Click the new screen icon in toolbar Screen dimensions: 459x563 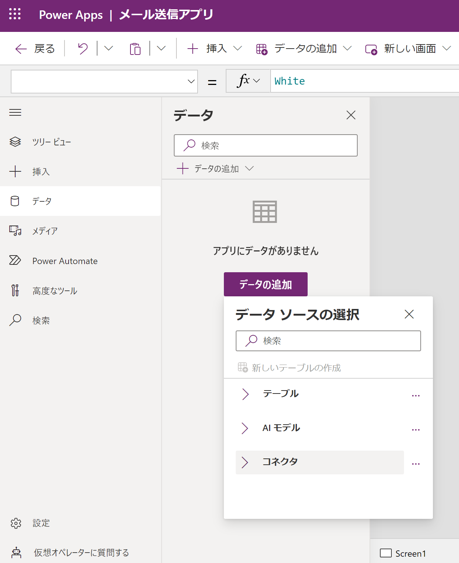(x=371, y=49)
